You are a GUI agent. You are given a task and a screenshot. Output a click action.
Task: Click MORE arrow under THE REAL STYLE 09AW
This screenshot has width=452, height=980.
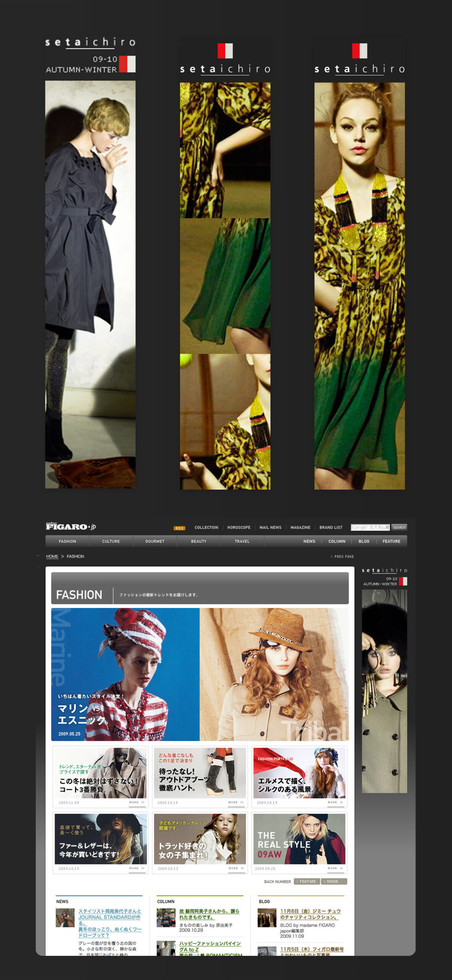(335, 868)
